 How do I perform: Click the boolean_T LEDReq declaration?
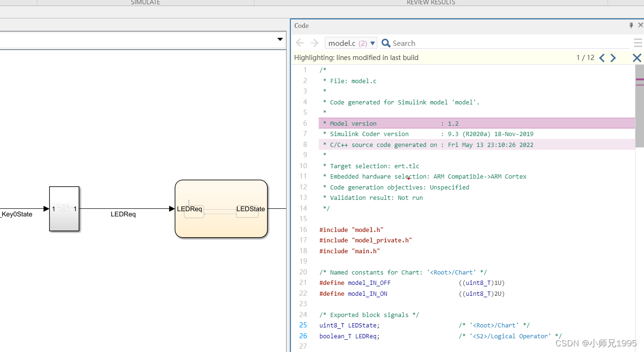(349, 336)
